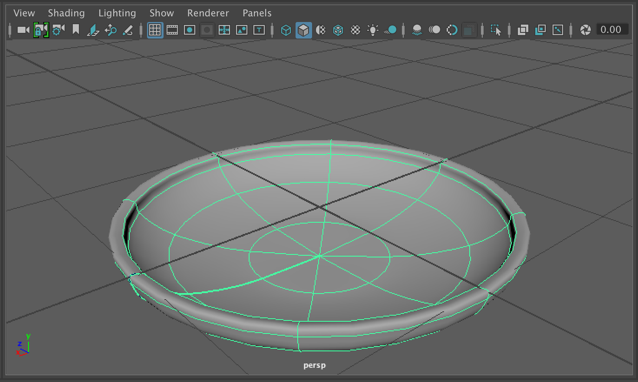
Task: Toggle Screen Space Ambient Occlusion icon
Action: pos(417,30)
